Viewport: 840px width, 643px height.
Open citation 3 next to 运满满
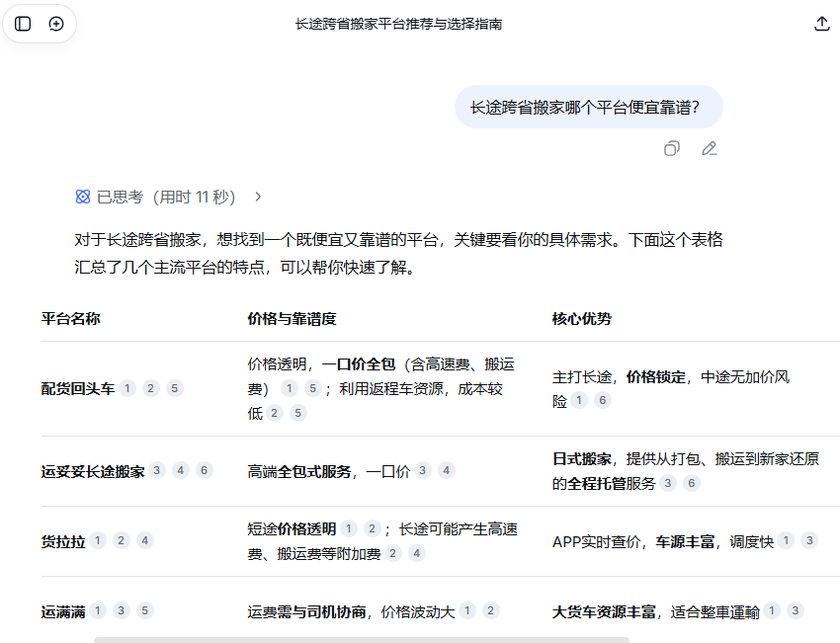coord(122,610)
